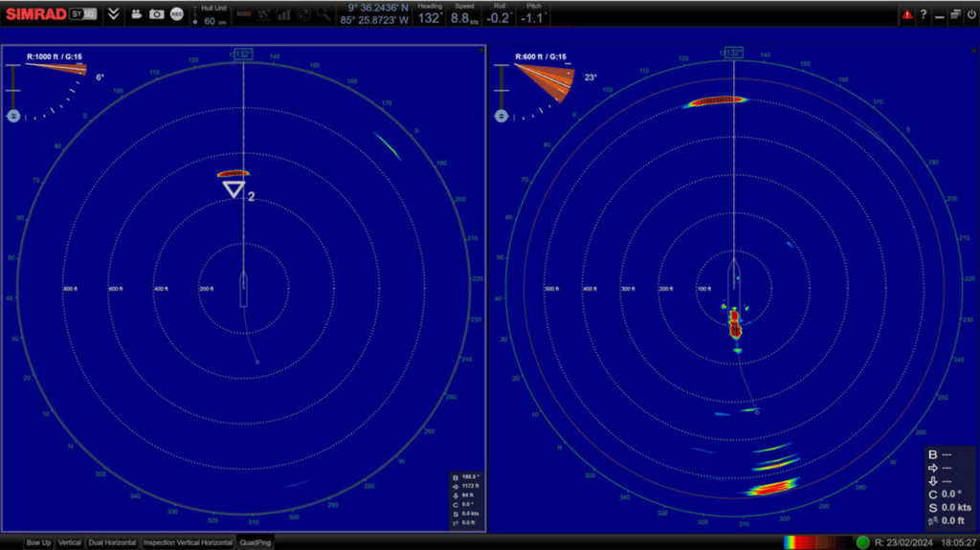
Task: Click the Speed 8.8 kts readout
Action: point(464,15)
